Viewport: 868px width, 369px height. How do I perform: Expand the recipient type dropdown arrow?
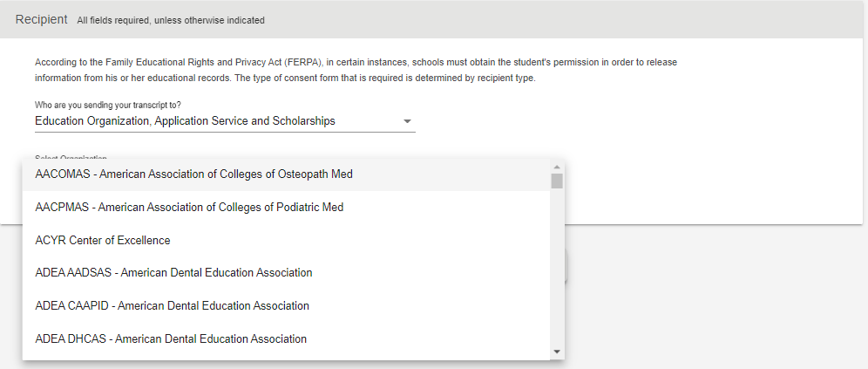[408, 121]
